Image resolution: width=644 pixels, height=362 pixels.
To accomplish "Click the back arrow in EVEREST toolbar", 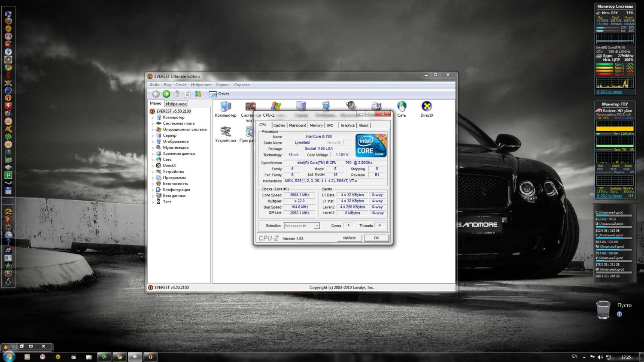I will coord(156,94).
